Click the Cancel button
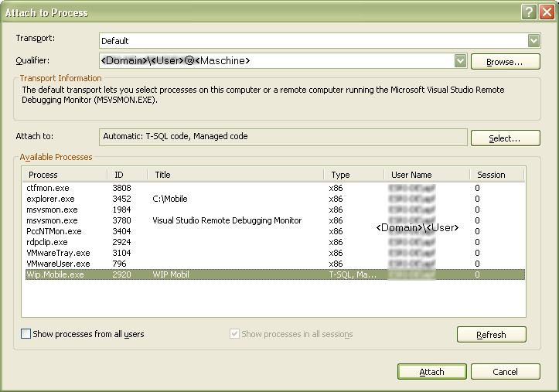 (x=505, y=372)
